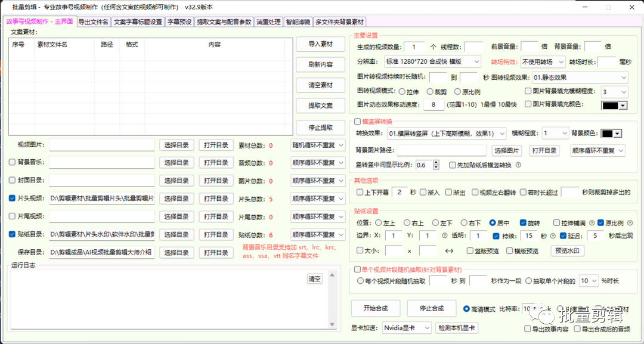Screen dimensions: 644x344
Task: Clear the run log with 清空
Action: coord(315,279)
